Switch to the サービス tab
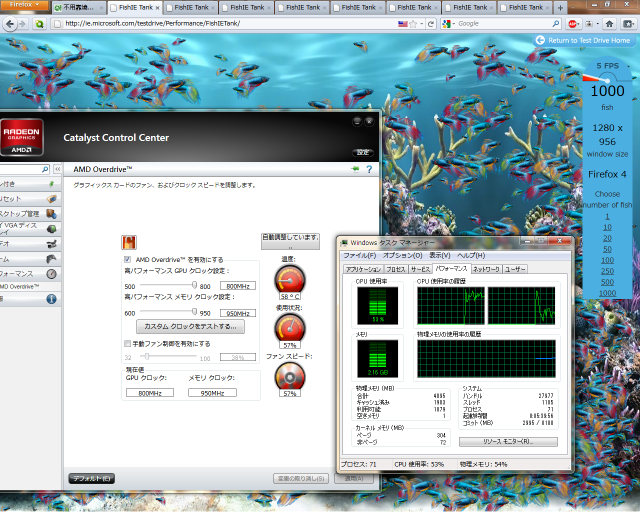640x512 pixels. (x=420, y=269)
